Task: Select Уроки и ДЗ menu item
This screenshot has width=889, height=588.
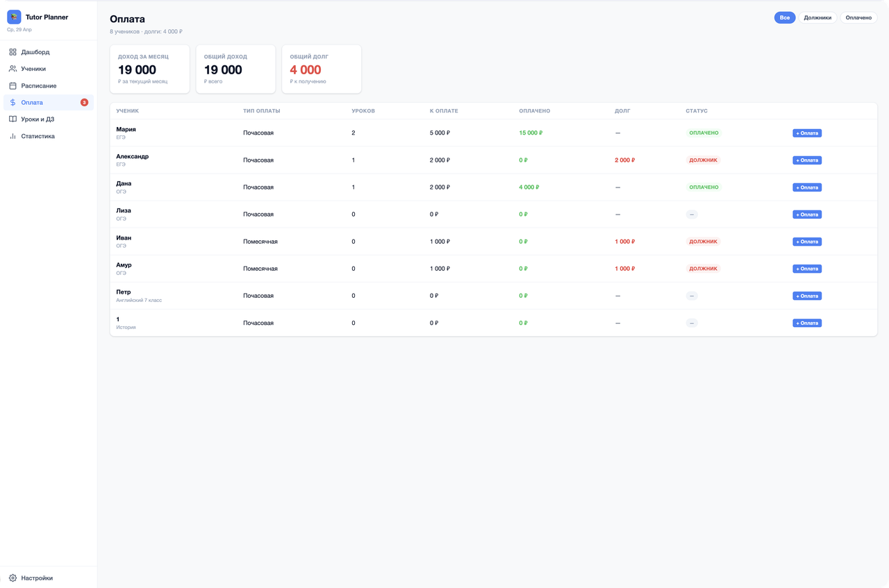Action: click(49, 119)
